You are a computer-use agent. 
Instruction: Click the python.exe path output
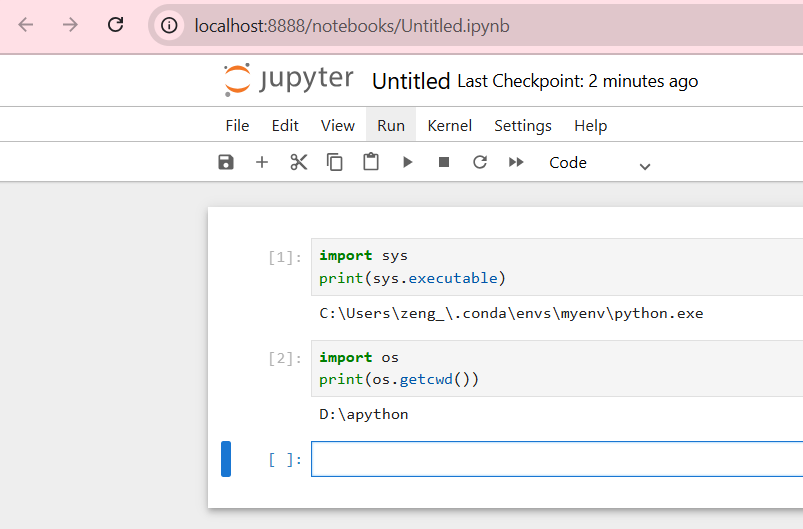511,313
